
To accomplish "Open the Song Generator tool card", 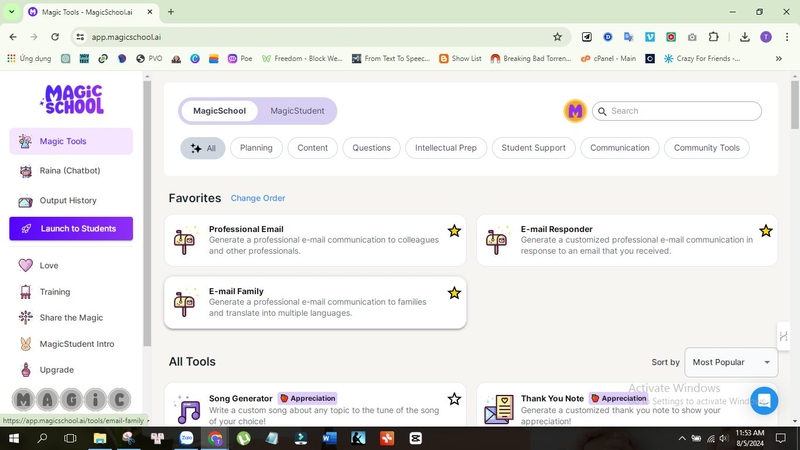I will click(x=315, y=405).
